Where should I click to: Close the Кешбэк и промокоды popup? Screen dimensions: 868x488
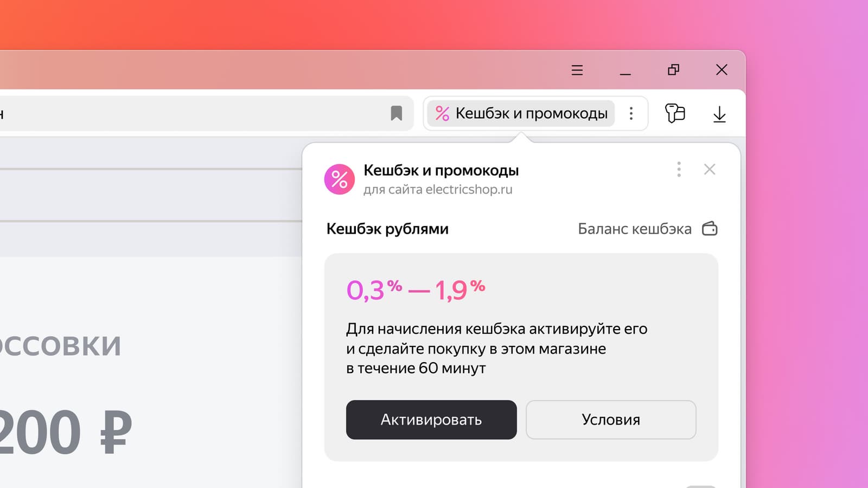pos(710,170)
